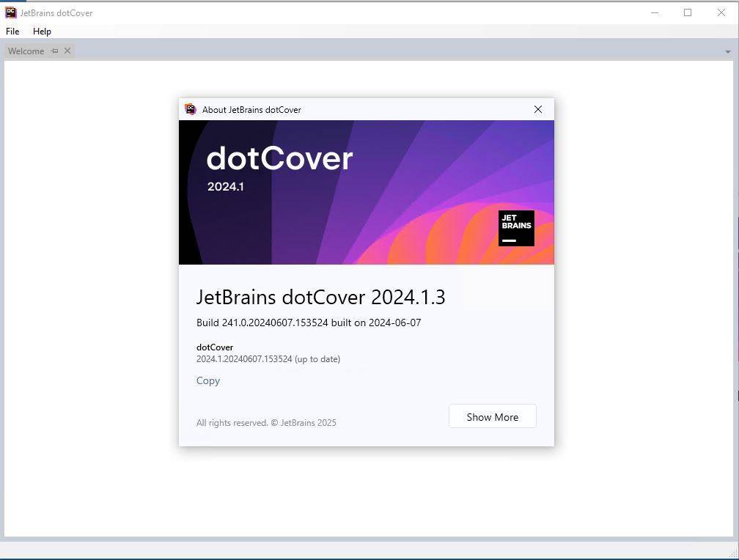Viewport: 739px width, 560px height.
Task: Click the 'JetBrains dotCover 2024.1.3' heading
Action: [x=320, y=297]
